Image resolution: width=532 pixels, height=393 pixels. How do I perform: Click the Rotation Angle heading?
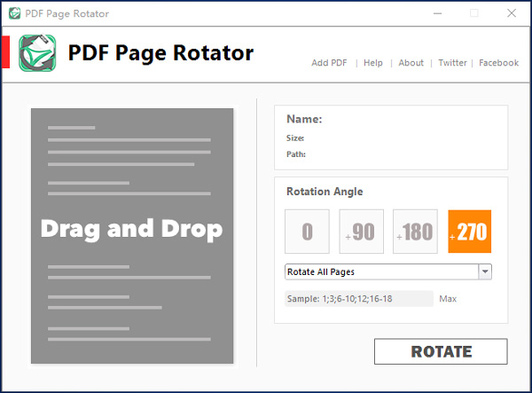325,192
